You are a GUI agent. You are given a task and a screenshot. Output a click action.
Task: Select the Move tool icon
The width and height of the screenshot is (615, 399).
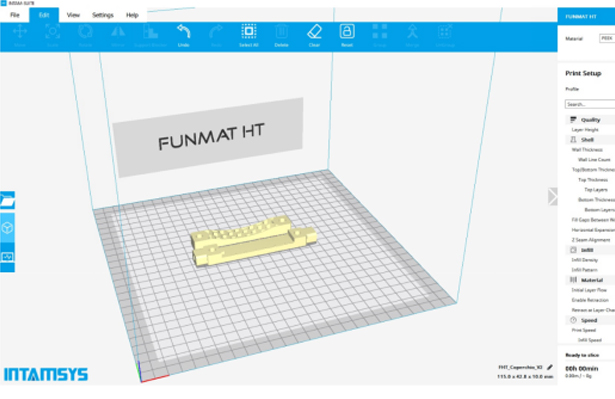20,31
